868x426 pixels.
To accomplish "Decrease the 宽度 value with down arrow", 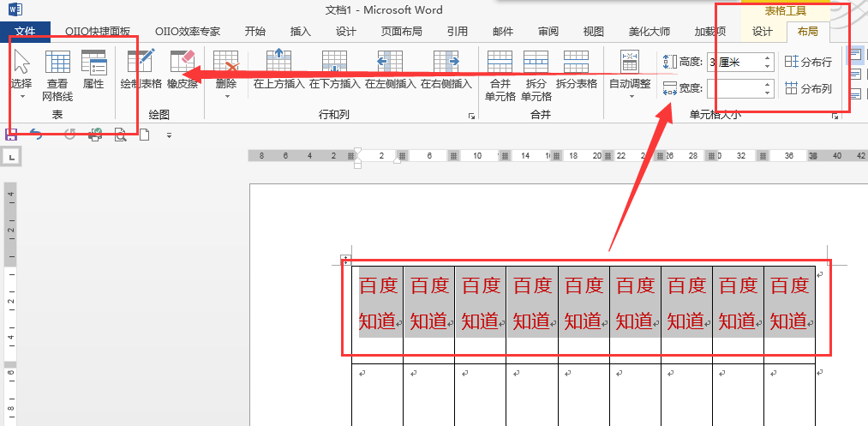I will coord(767,93).
